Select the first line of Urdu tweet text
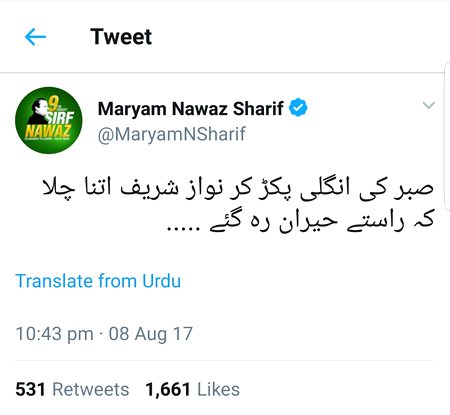450x415 pixels. [238, 188]
